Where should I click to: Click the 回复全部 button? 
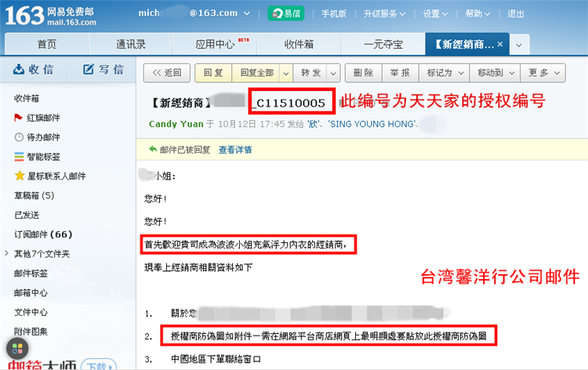(x=257, y=73)
